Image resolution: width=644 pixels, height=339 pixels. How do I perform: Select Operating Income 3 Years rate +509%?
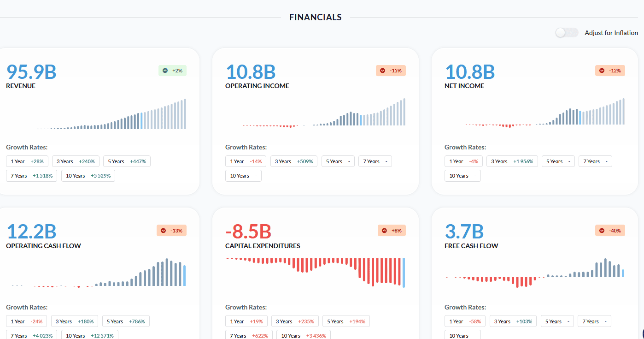tap(294, 161)
